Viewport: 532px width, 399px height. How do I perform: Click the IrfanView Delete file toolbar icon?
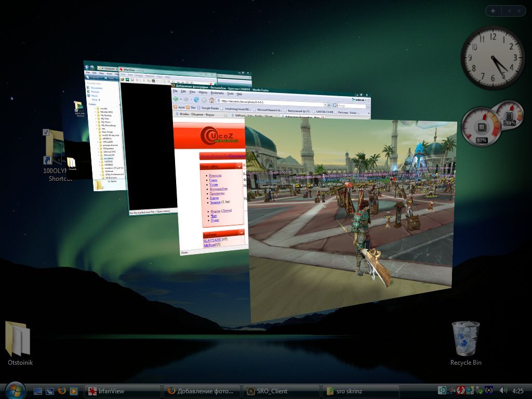click(x=137, y=80)
